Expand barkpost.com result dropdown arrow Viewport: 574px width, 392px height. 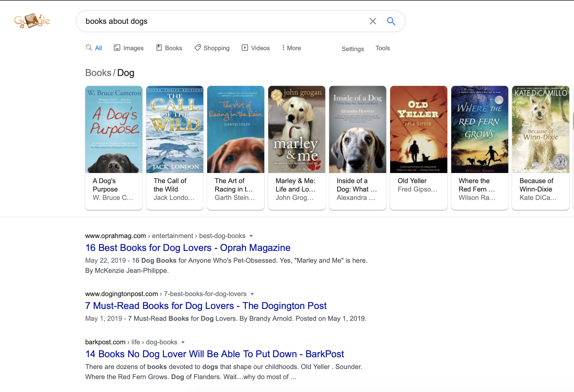183,342
